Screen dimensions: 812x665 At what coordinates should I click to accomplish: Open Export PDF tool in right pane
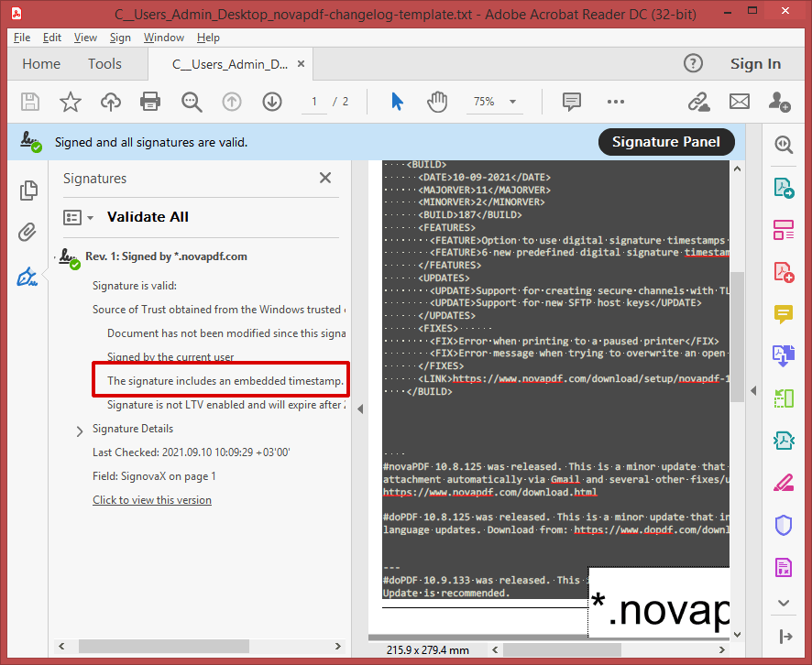[x=784, y=188]
